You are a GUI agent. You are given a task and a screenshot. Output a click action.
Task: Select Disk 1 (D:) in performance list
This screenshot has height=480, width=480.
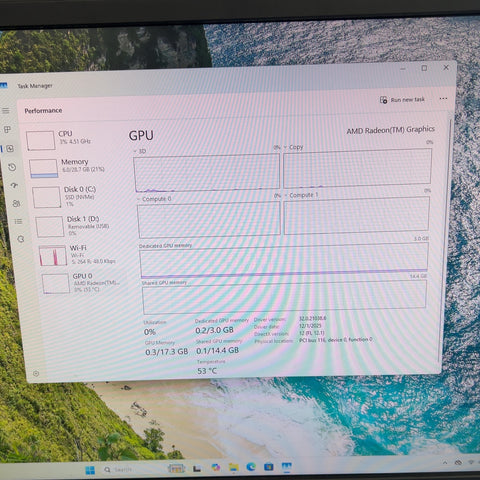click(x=80, y=225)
